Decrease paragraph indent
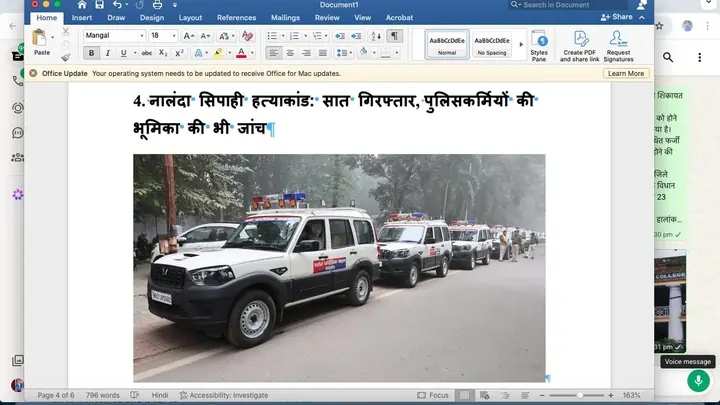 point(340,36)
